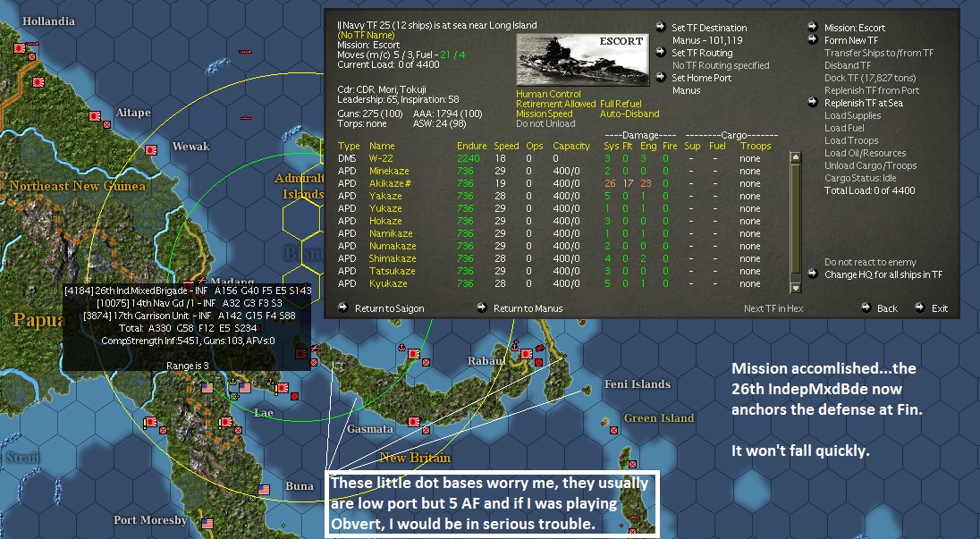Viewport: 980px width, 539px height.
Task: Click Dock TF (17,827 tons)
Action: click(x=870, y=78)
